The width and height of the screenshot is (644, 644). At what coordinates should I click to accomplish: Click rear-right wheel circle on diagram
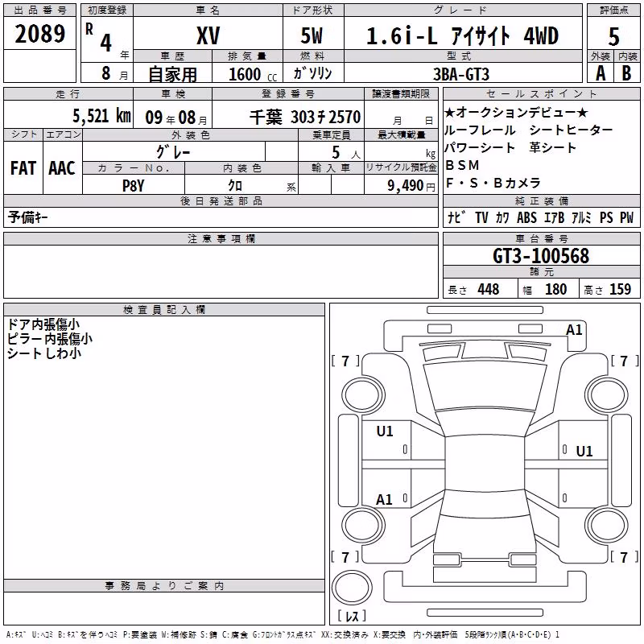pos(607,525)
